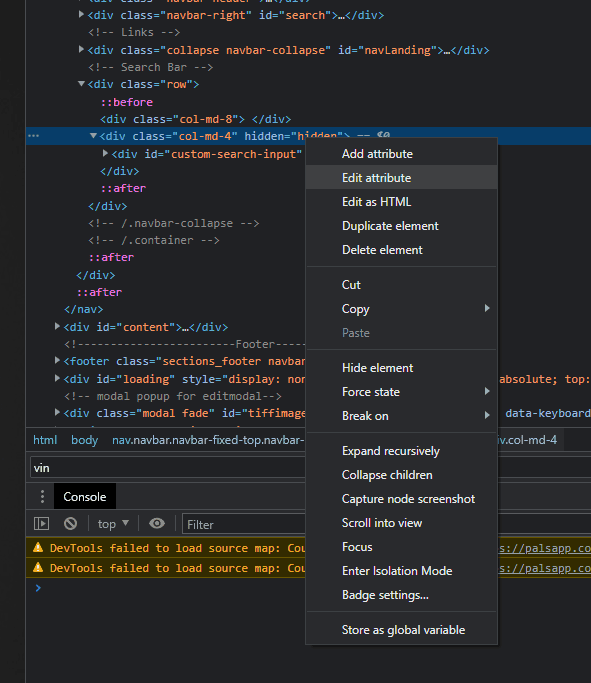Choose Collapse children menu entry
The height and width of the screenshot is (683, 591).
pyautogui.click(x=401, y=475)
